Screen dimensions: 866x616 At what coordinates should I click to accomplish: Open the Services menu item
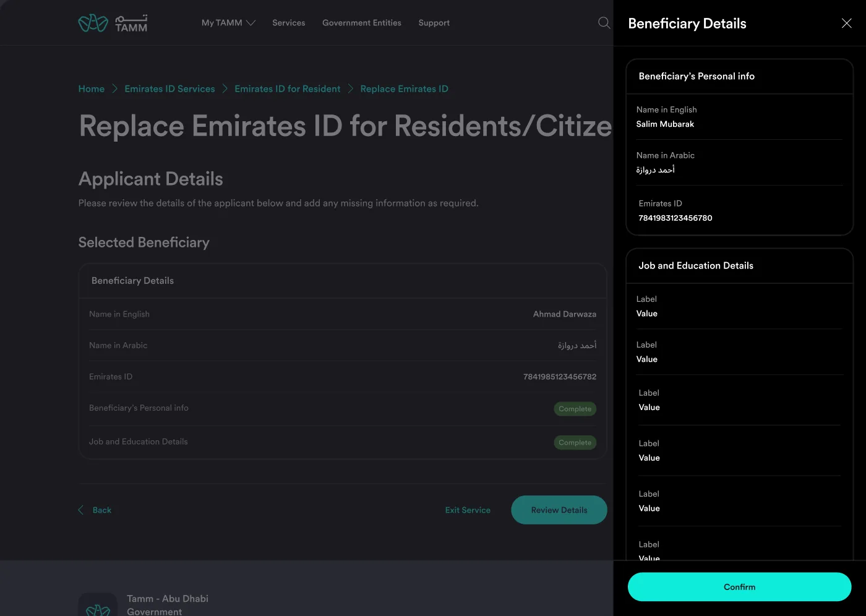pos(288,23)
